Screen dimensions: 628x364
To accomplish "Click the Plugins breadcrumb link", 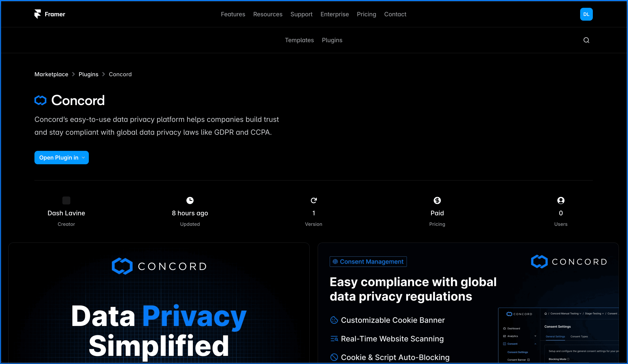I will 88,74.
